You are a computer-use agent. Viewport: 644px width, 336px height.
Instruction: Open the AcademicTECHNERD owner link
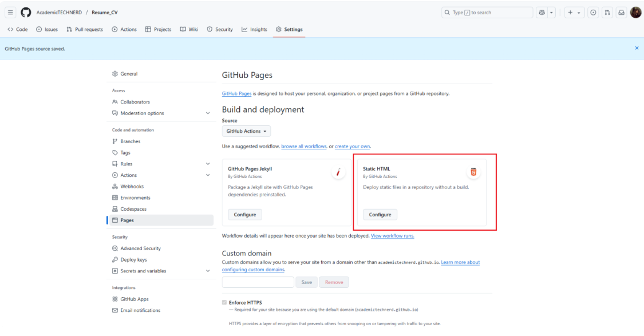[59, 13]
